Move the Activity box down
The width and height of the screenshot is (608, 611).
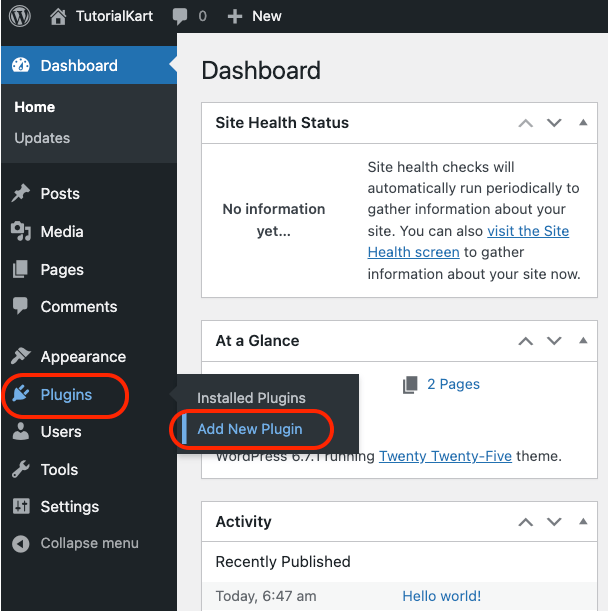pos(554,522)
